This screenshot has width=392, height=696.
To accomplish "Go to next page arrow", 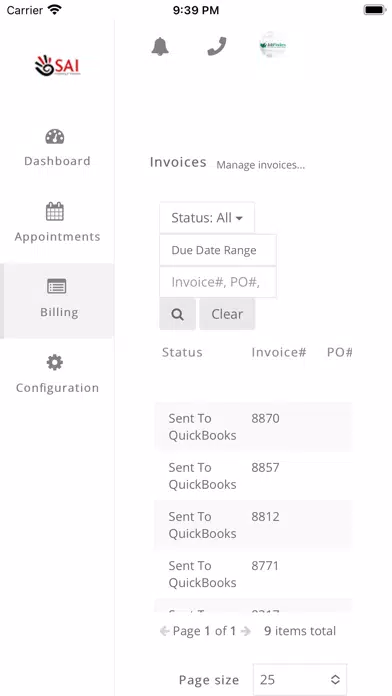I will point(245,631).
